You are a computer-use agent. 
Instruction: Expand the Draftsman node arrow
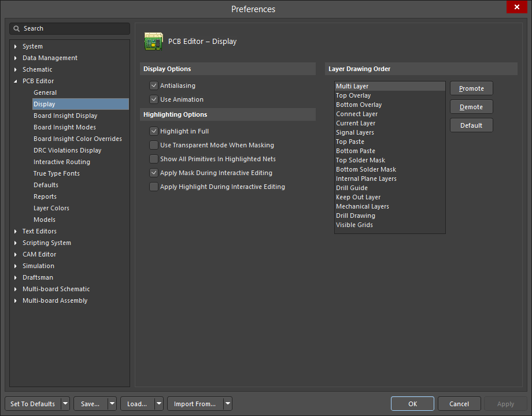click(x=15, y=277)
